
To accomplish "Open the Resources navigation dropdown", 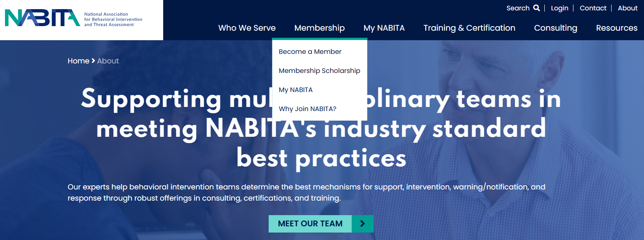I will click(x=617, y=28).
